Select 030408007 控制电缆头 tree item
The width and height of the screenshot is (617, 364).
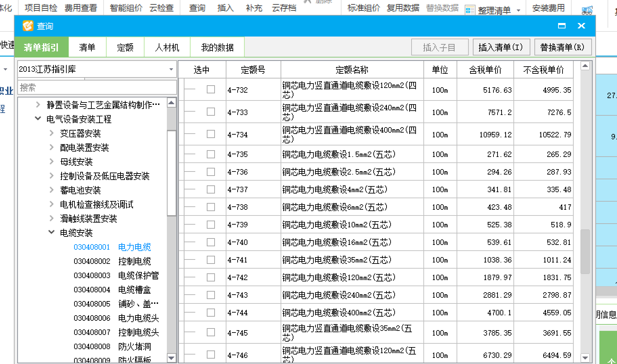(116, 332)
